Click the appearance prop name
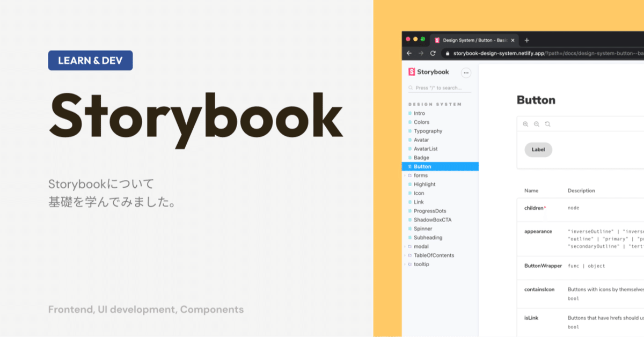Image resolution: width=644 pixels, height=337 pixels. [x=538, y=232]
